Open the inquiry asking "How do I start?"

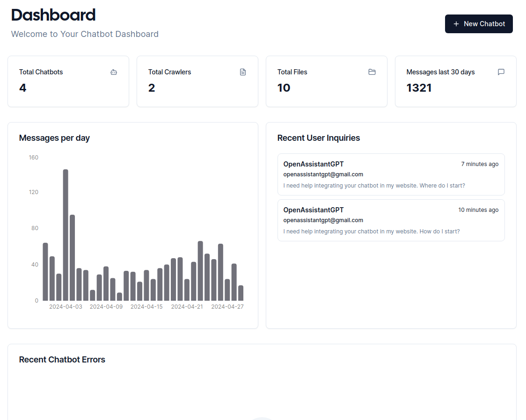[x=391, y=220]
